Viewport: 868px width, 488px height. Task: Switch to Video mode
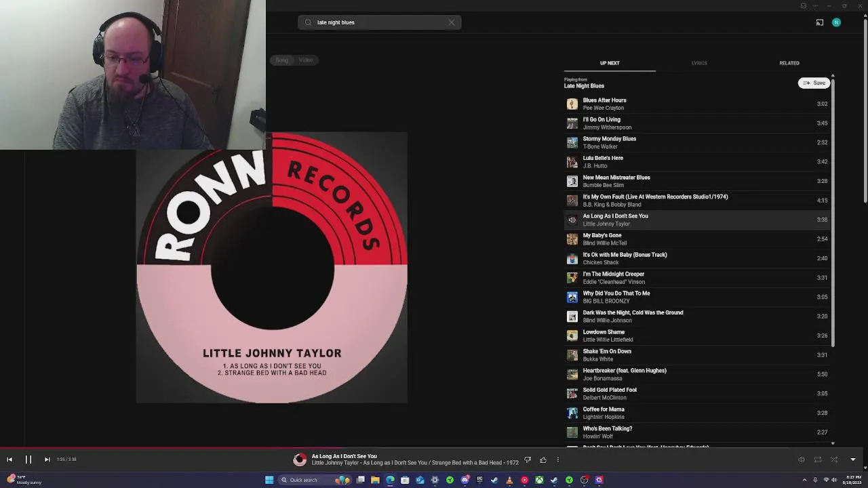[x=306, y=60]
